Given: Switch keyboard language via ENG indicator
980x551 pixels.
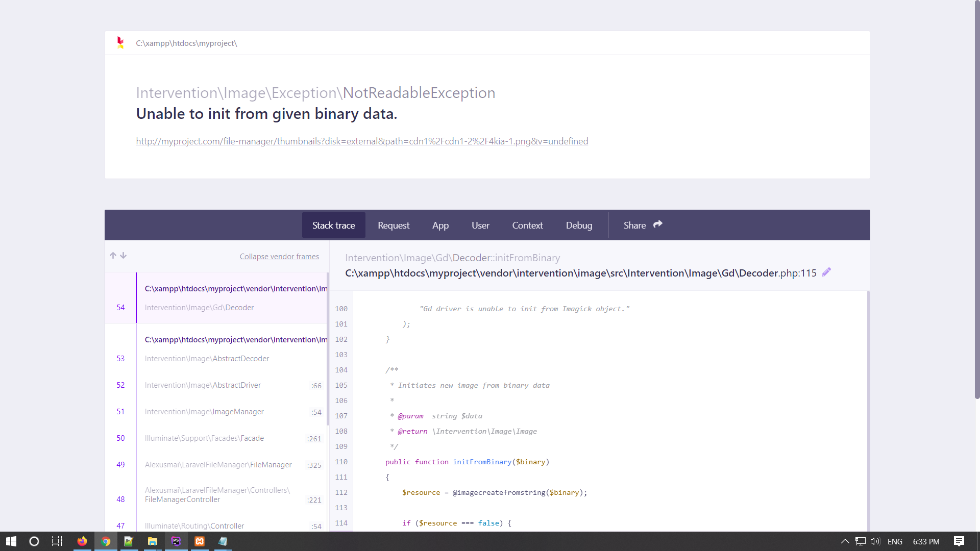Looking at the screenshot, I should pyautogui.click(x=896, y=541).
